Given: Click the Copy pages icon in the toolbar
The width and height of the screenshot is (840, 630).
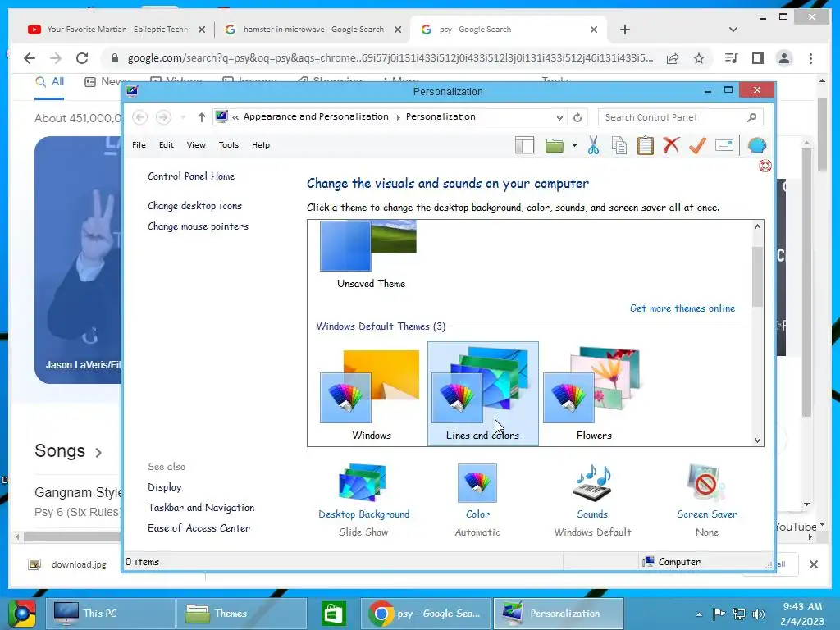Looking at the screenshot, I should [x=619, y=145].
